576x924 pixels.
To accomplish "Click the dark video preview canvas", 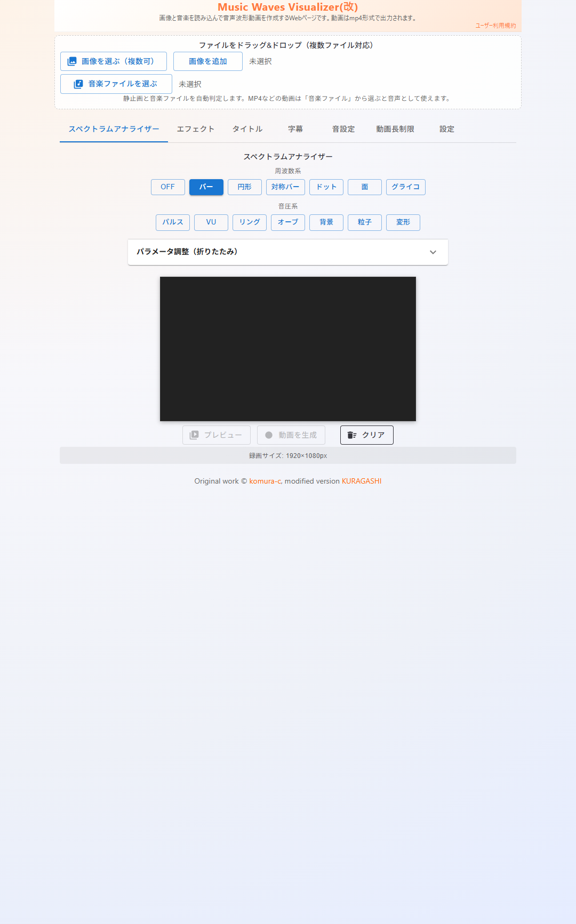I will 288,349.
